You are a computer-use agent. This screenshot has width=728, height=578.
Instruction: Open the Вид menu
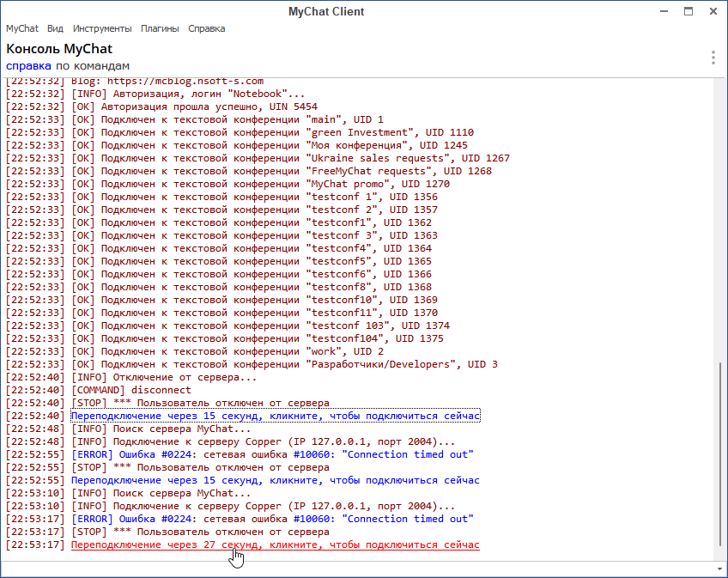tap(55, 29)
